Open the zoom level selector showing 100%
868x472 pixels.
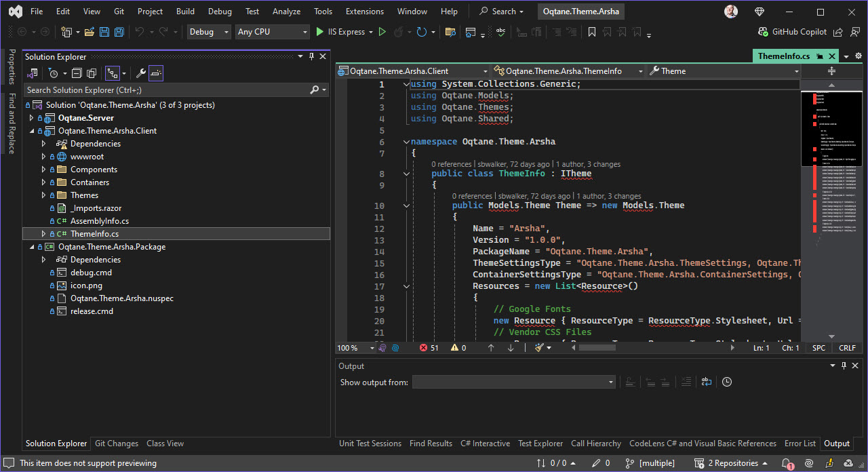(x=353, y=347)
